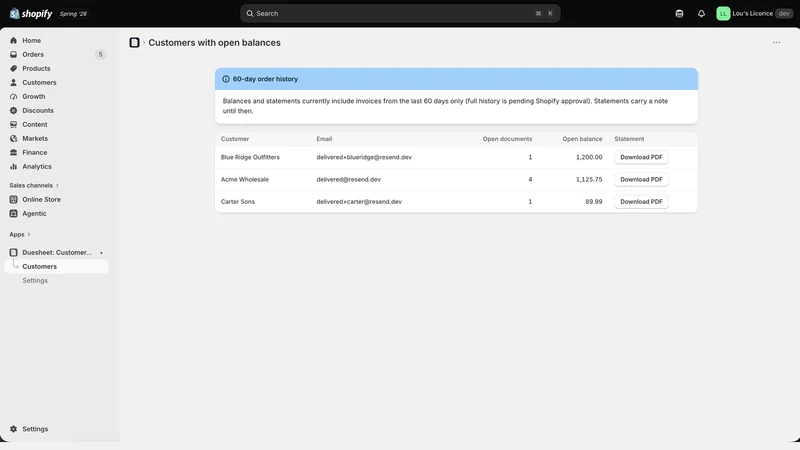Click the Lou's Licorice avatar
The width and height of the screenshot is (800, 450).
[723, 14]
